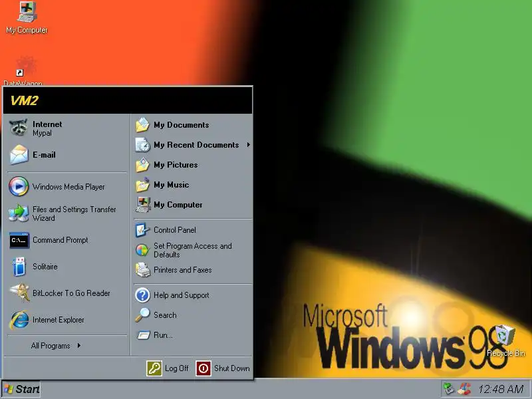Click 'My Pictures' text label

point(176,165)
